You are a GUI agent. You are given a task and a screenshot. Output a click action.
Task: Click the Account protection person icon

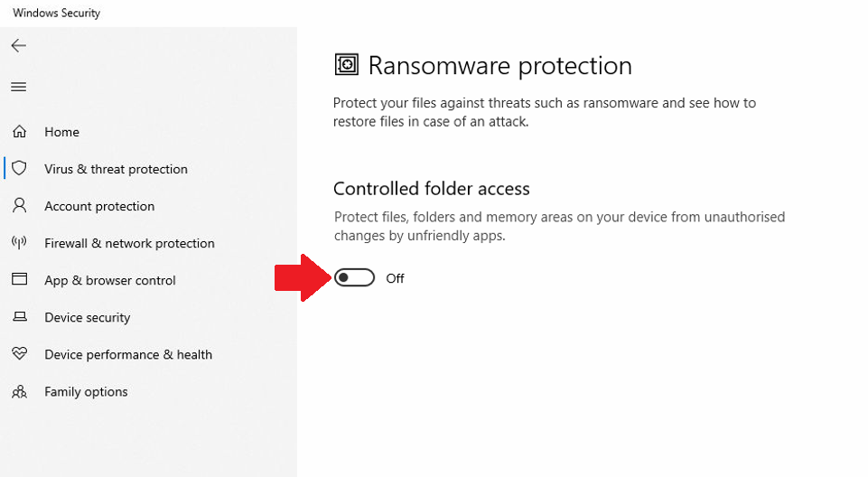point(19,206)
